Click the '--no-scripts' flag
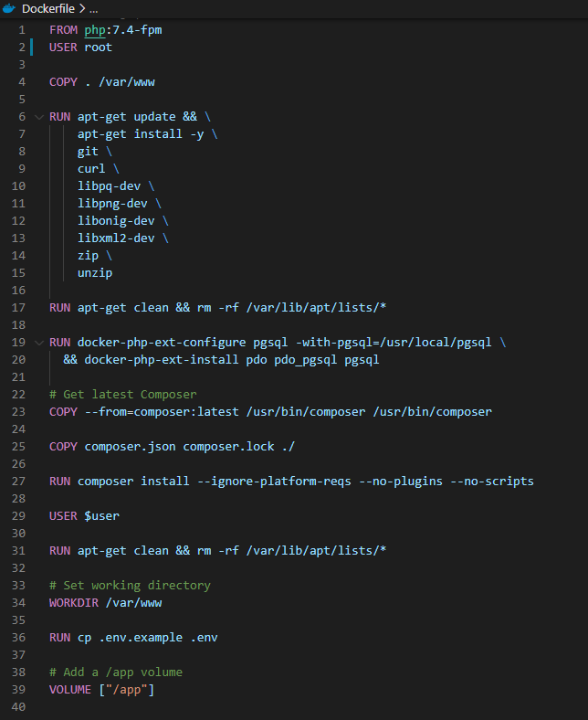 (492, 482)
